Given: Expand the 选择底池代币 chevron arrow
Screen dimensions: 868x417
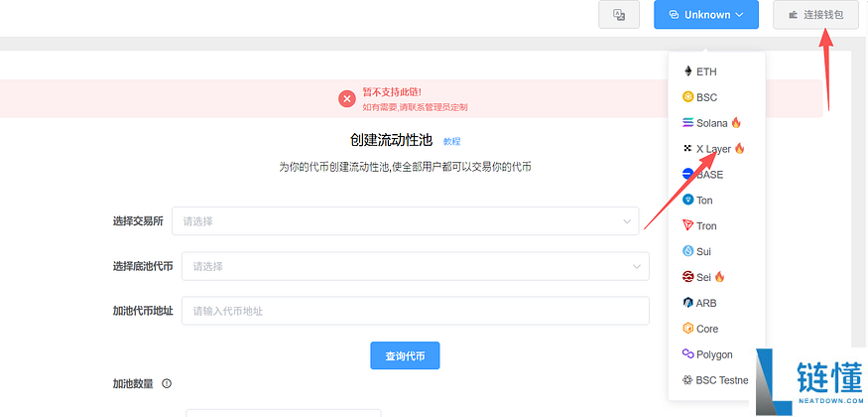Looking at the screenshot, I should (637, 266).
